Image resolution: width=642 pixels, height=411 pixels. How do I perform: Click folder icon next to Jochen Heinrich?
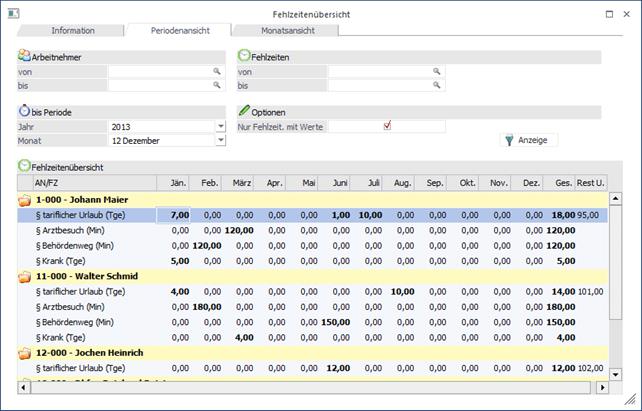[25, 353]
